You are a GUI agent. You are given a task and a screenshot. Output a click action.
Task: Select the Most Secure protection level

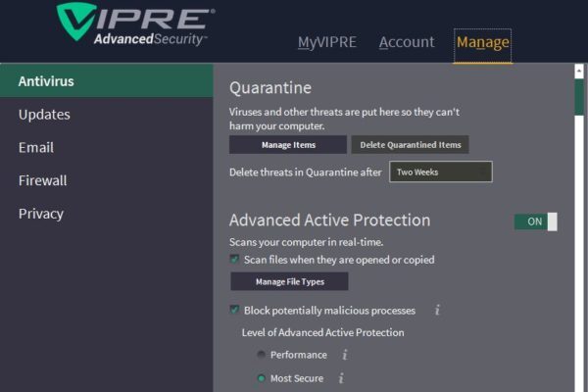point(261,377)
